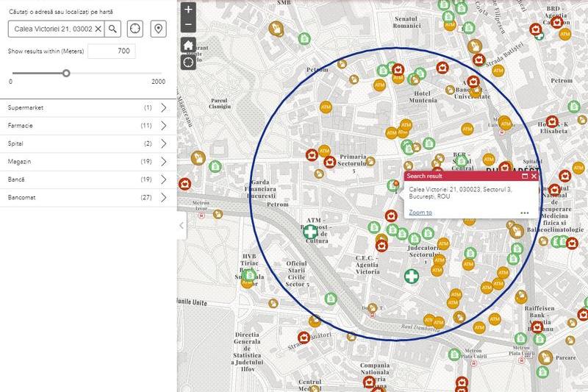Click the search radius slider handle

coord(66,73)
